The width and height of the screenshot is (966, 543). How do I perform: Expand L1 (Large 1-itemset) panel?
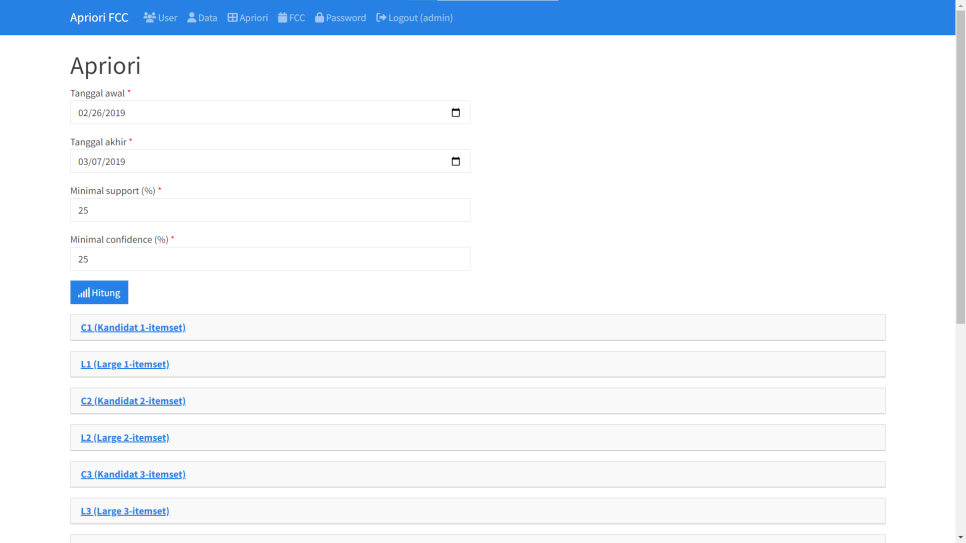(125, 364)
